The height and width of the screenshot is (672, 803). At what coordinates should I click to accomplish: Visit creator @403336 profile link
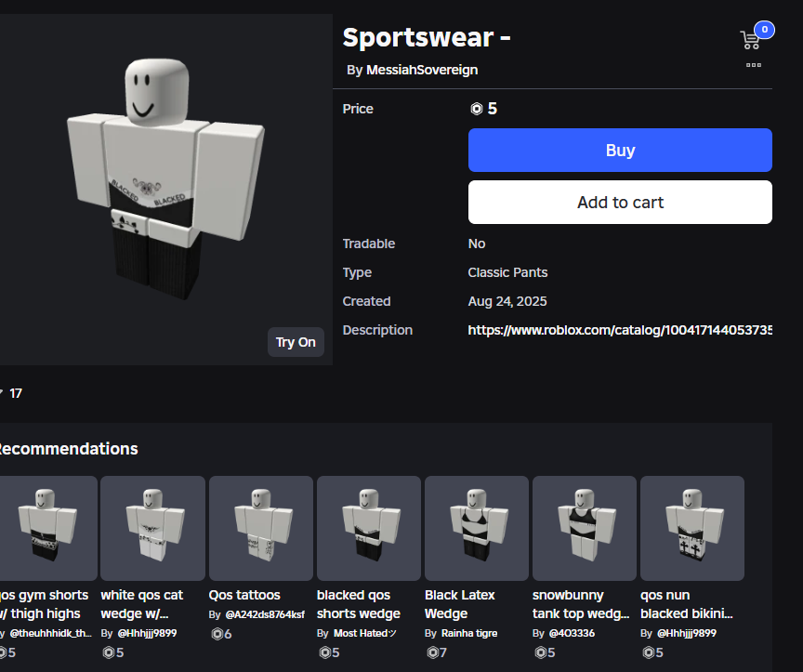point(572,633)
